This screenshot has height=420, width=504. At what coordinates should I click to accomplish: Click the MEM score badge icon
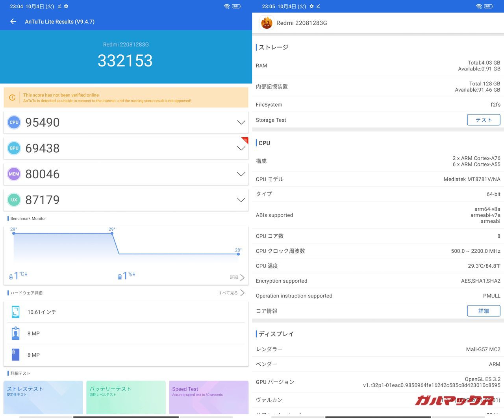pyautogui.click(x=14, y=174)
